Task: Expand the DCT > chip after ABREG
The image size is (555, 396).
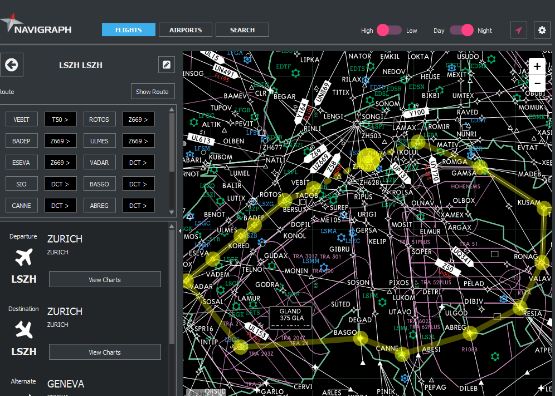Action: (138, 206)
